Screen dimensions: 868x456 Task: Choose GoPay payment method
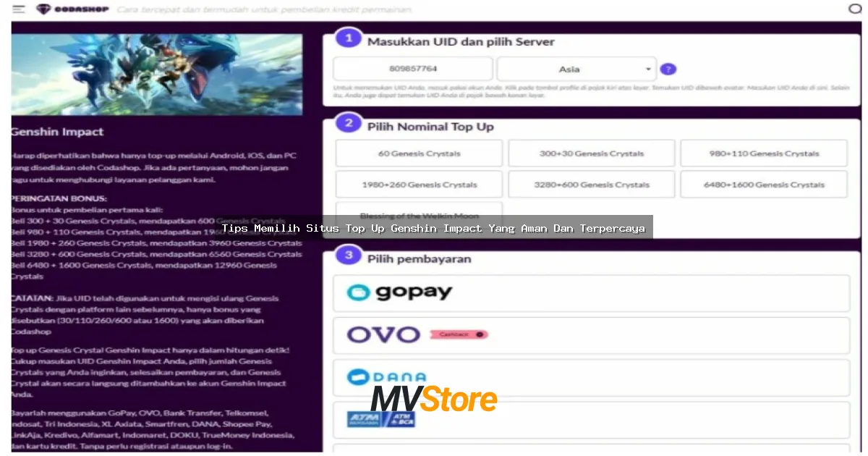tap(591, 293)
